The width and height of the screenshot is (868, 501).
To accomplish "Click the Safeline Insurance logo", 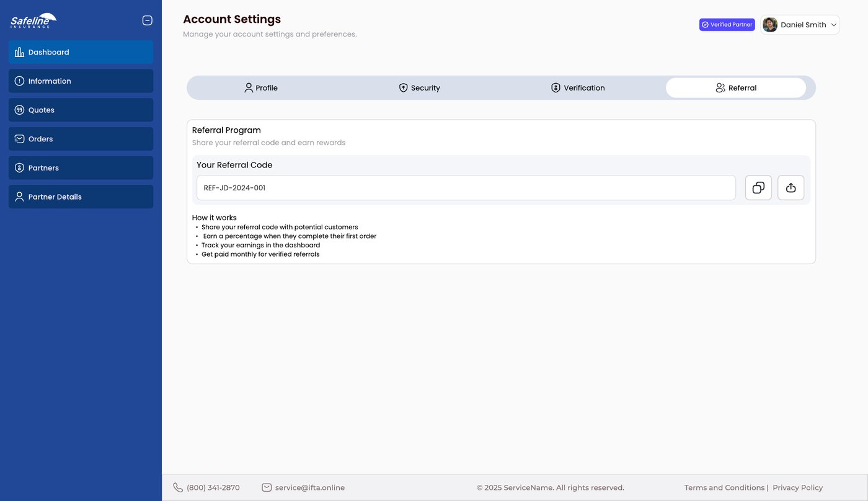I will coord(33,20).
